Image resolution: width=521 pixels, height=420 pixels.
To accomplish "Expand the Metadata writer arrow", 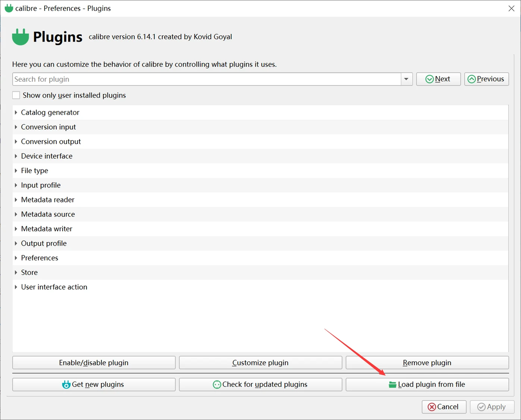I will [16, 229].
